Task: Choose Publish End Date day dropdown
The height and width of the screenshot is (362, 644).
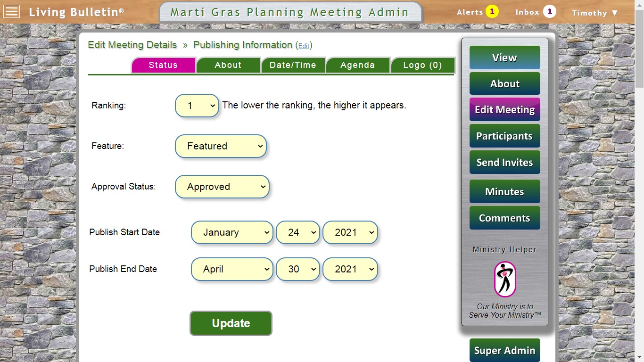Action: pyautogui.click(x=298, y=269)
